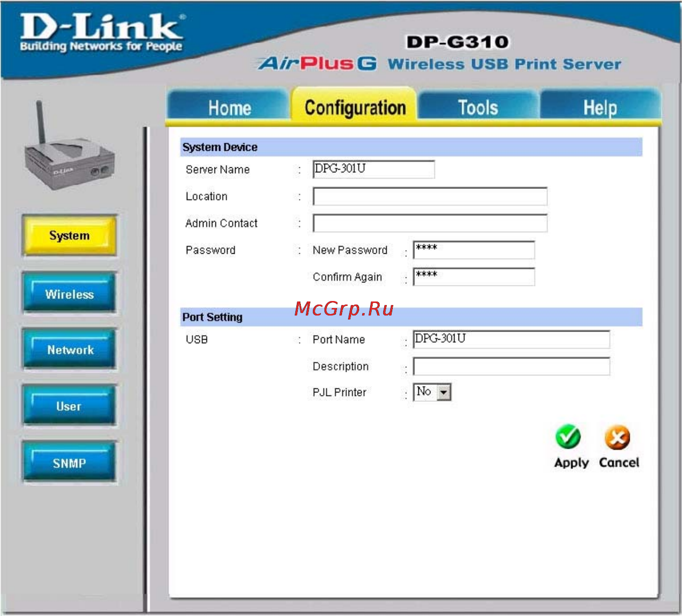Click the USB Description field
The width and height of the screenshot is (682, 616).
[x=511, y=366]
